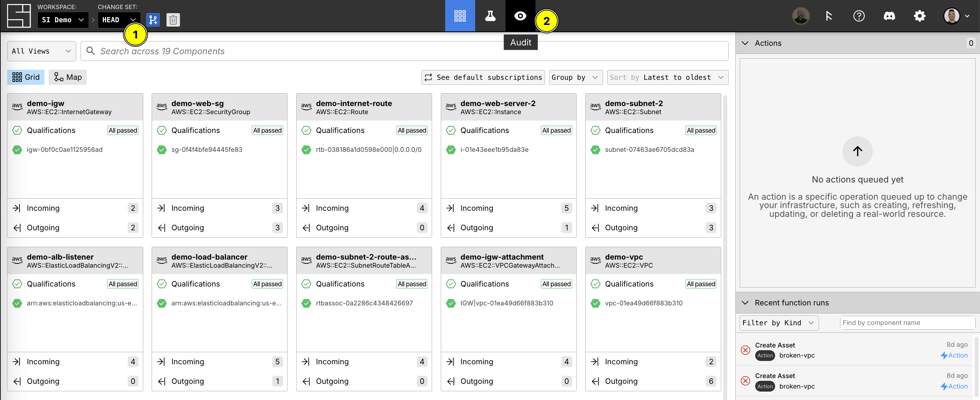
Task: Click the grid components view icon in header
Action: pos(460,16)
